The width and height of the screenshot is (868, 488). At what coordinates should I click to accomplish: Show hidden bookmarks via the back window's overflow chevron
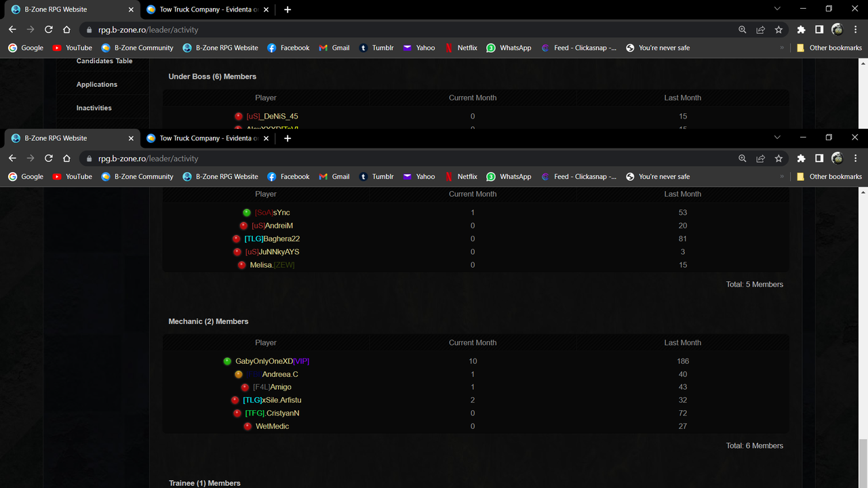[782, 48]
